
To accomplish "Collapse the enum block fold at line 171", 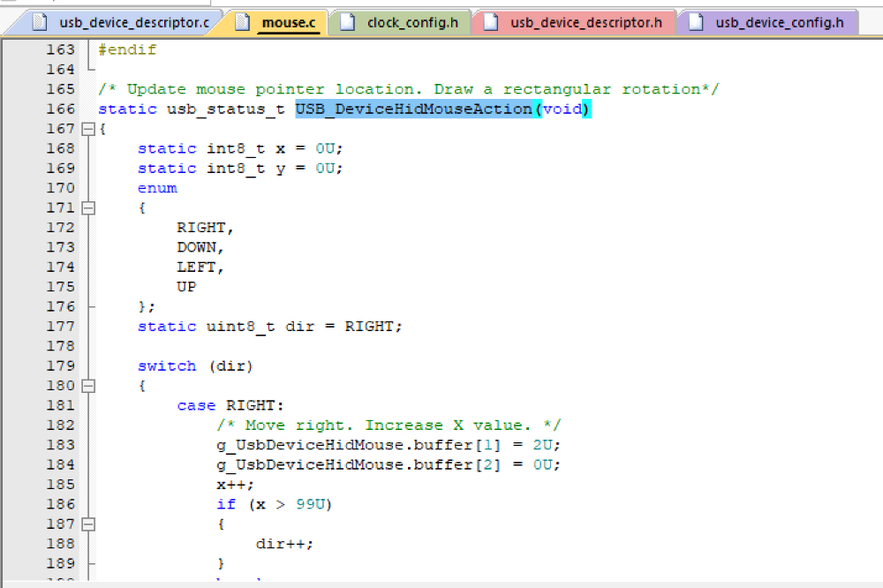I will pos(87,207).
